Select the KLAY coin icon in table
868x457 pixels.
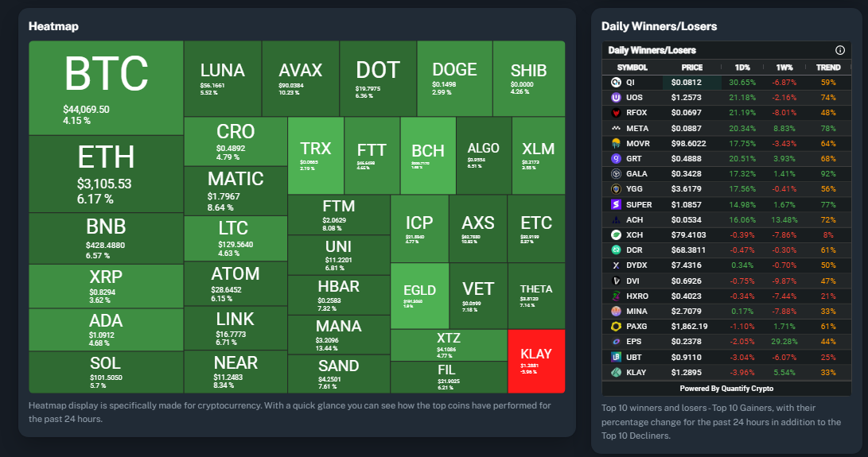(x=616, y=372)
